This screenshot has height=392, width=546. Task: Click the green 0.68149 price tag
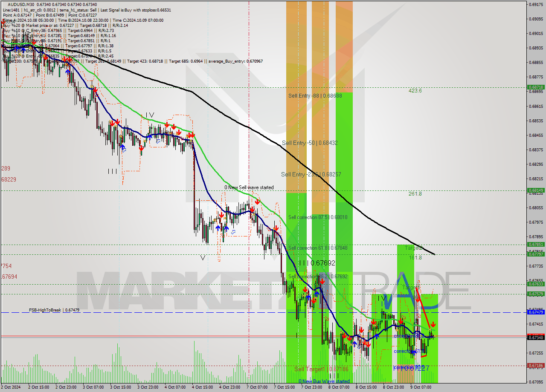[536, 190]
